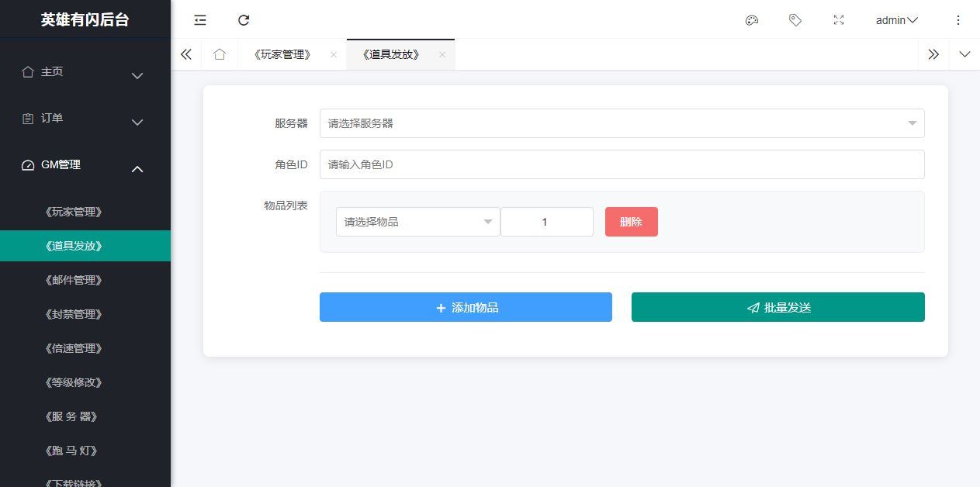
Task: Open the server selection dropdown
Action: 622,123
